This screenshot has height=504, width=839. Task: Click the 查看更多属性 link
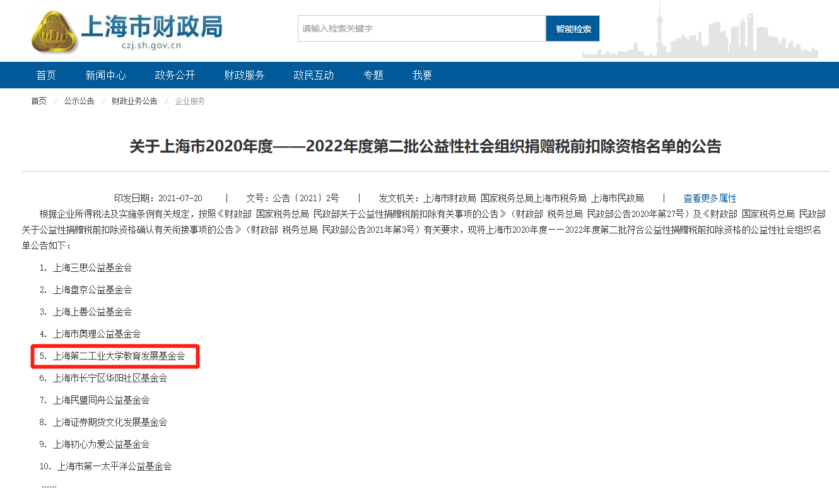710,198
